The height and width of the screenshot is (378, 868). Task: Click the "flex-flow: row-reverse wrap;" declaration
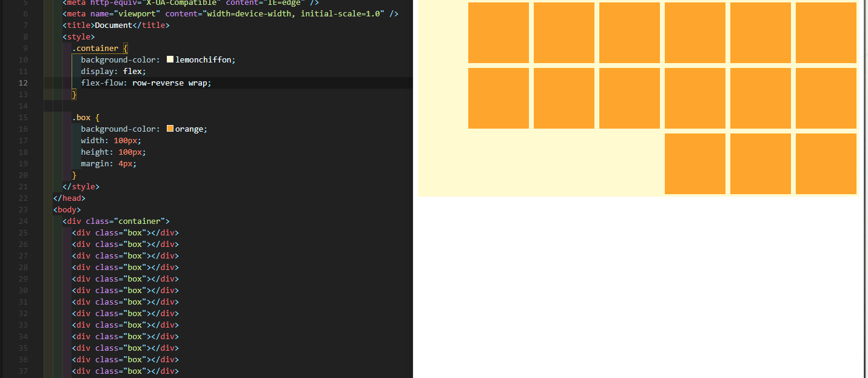click(146, 83)
